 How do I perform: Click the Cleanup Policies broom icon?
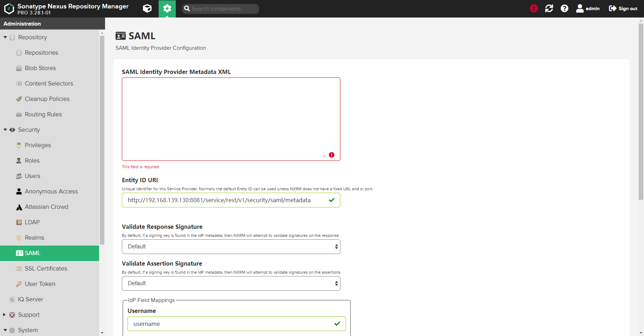coord(19,99)
